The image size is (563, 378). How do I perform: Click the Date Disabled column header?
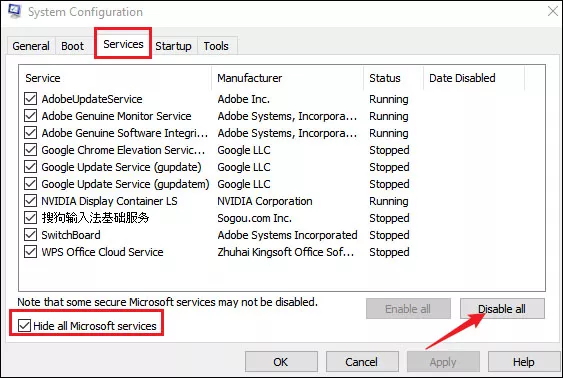(474, 78)
